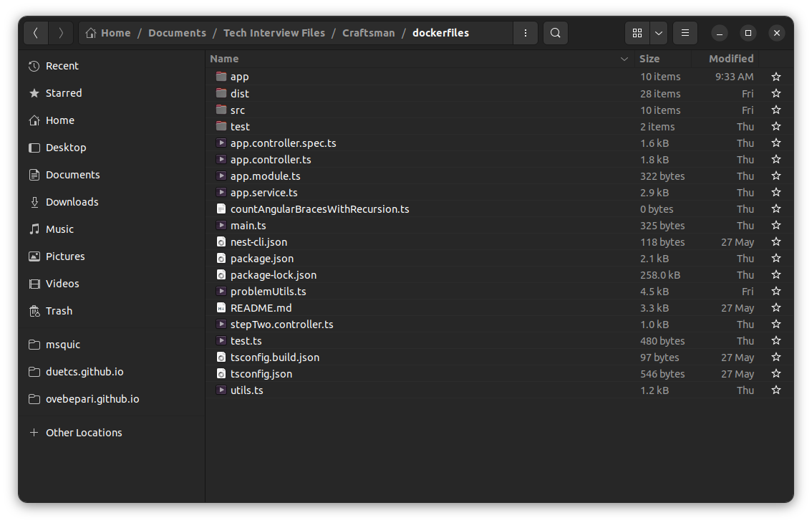
Task: Go forward using the right arrow button
Action: (x=61, y=33)
